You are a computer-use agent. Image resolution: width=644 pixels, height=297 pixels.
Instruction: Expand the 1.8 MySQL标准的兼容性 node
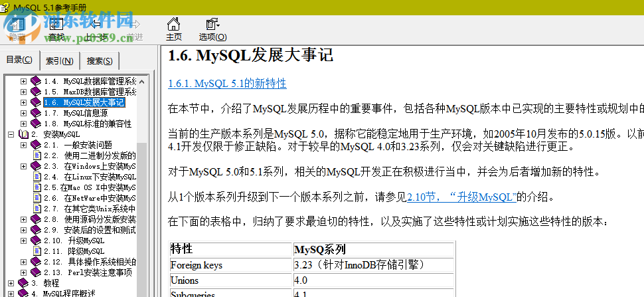coord(23,124)
